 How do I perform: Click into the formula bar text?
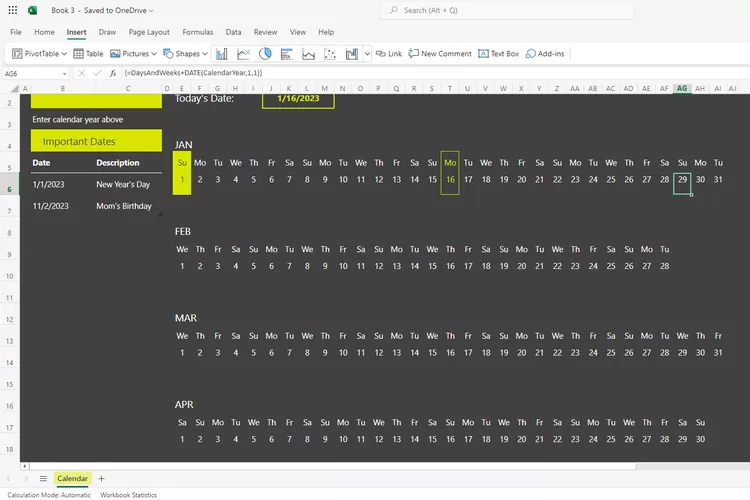click(193, 73)
